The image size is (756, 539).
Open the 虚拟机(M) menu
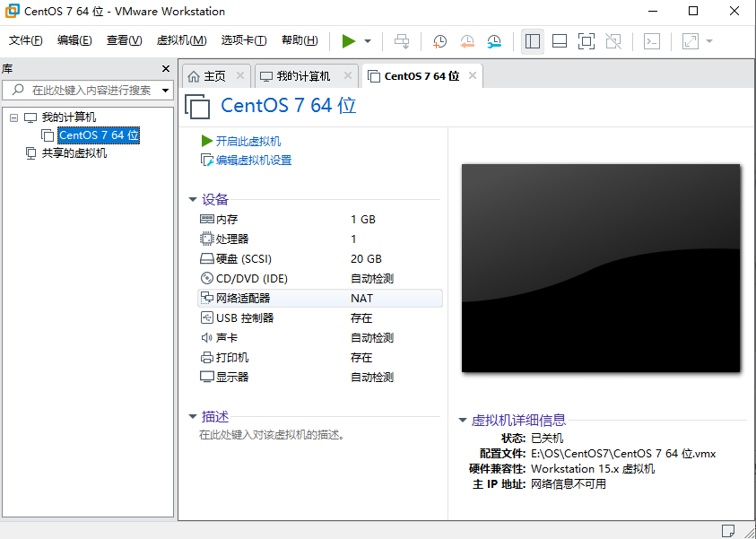point(182,40)
